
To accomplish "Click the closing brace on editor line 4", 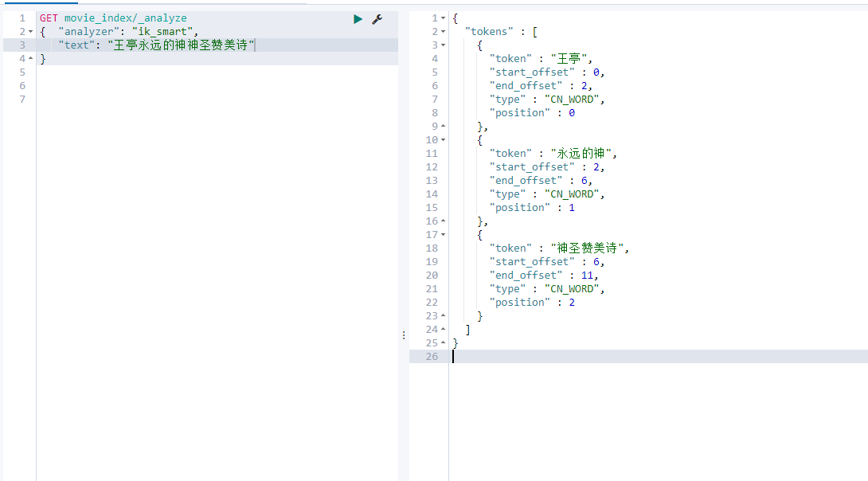I will tap(43, 59).
